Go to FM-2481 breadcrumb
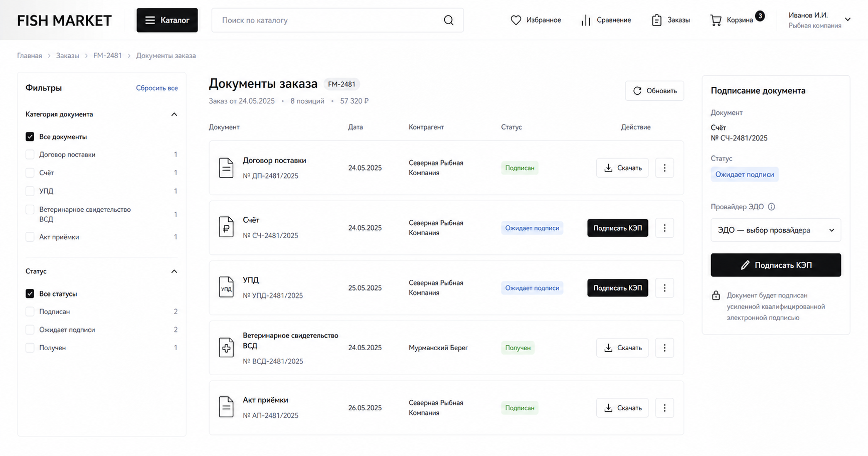This screenshot has height=456, width=868. (107, 56)
